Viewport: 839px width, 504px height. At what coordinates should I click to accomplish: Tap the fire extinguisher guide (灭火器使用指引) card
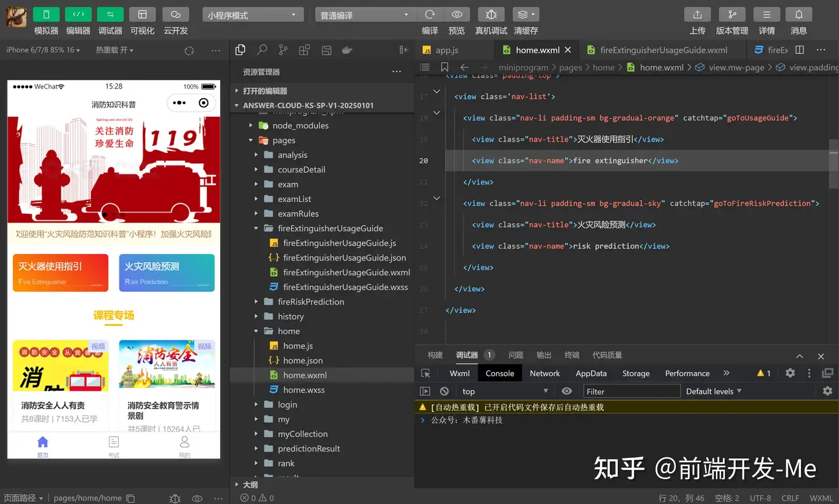pyautogui.click(x=61, y=273)
